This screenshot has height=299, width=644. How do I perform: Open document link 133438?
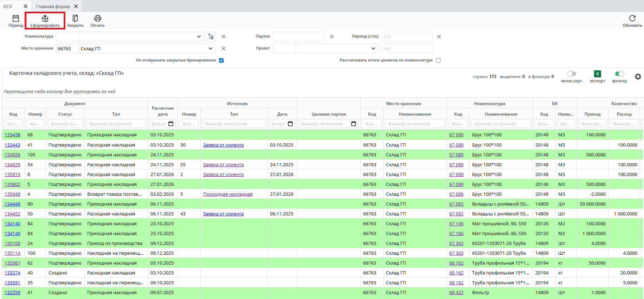(12, 135)
